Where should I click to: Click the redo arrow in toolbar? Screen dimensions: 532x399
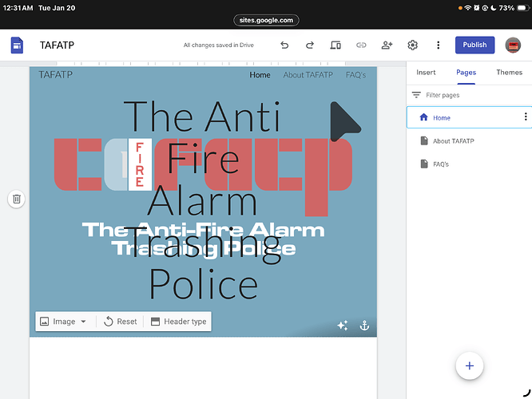pyautogui.click(x=310, y=45)
